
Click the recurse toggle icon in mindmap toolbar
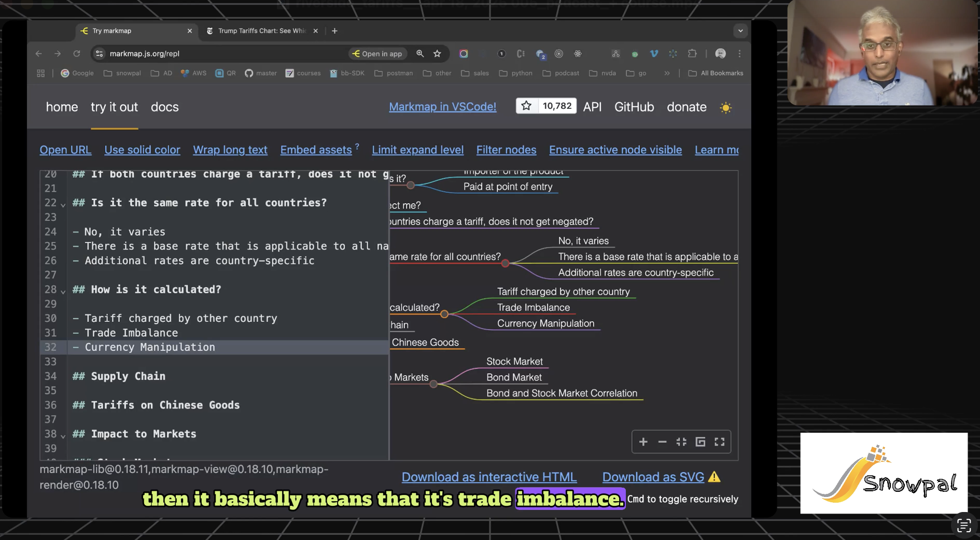[x=701, y=442]
